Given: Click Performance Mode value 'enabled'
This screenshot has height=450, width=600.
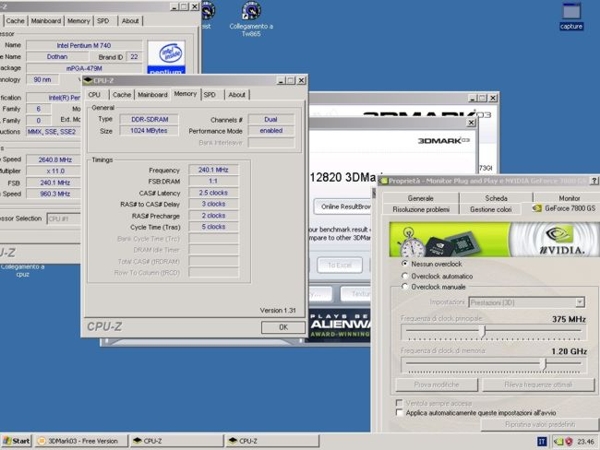Looking at the screenshot, I should (271, 130).
